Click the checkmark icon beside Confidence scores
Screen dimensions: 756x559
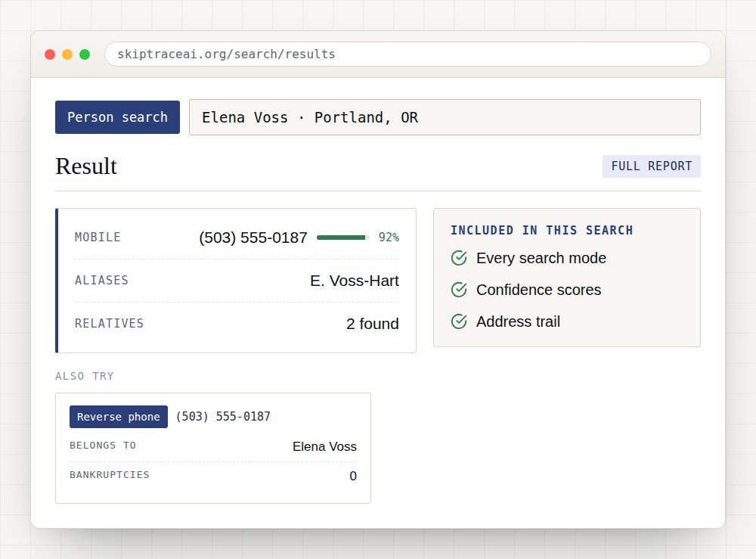pos(459,290)
